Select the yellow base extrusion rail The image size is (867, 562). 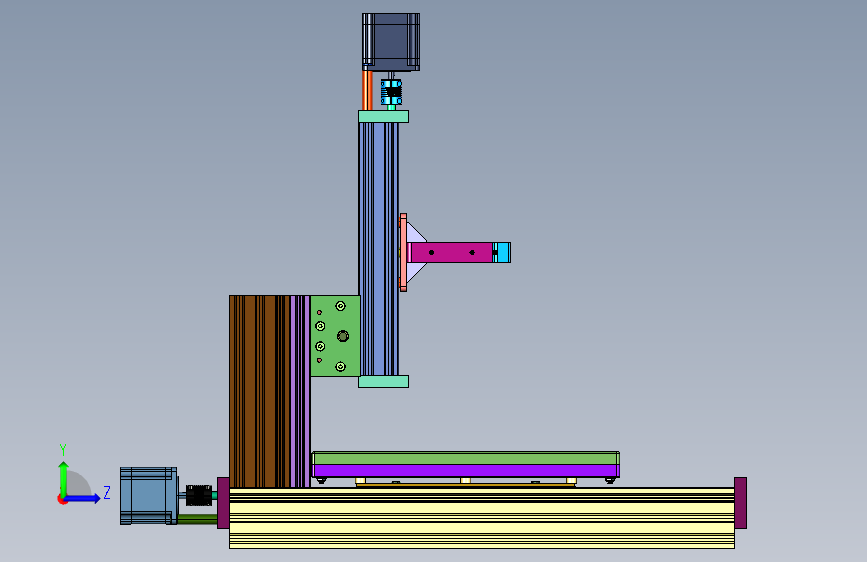point(482,518)
